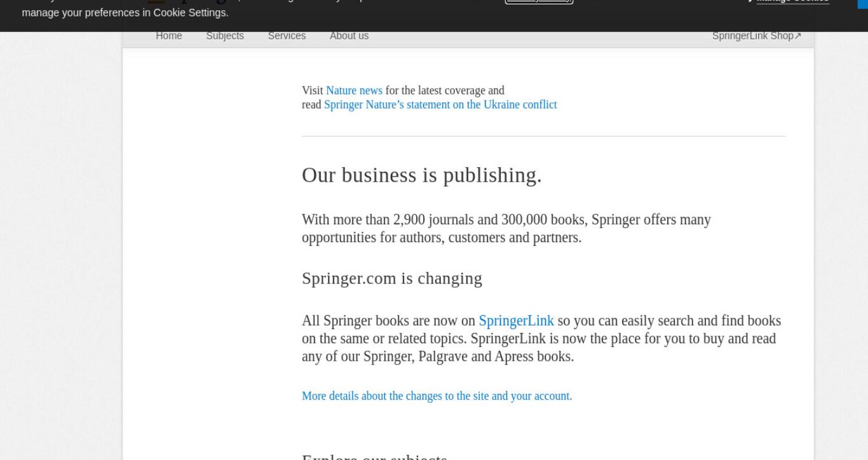
Task: Click the 'Cookie Settings' text in the cookie banner
Action: (191, 13)
